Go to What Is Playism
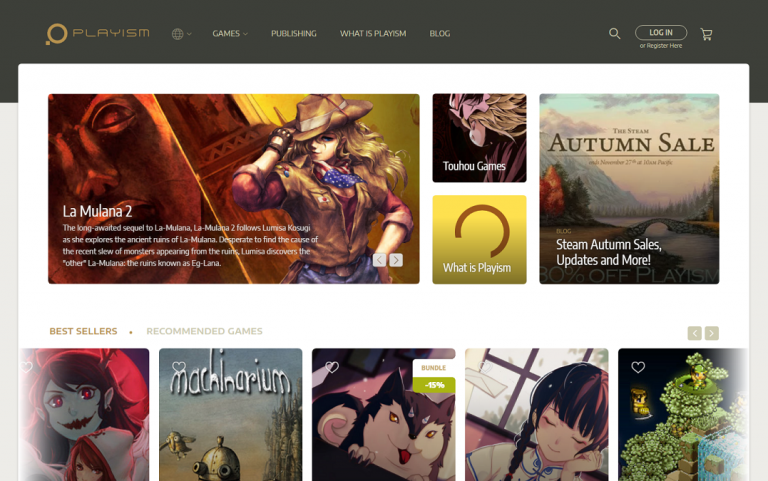The image size is (768, 481). 373,34
